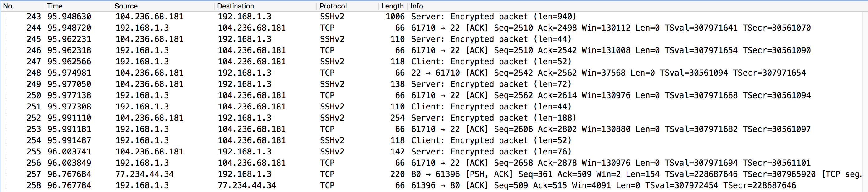The image size is (868, 192).
Task: Select packet 258 to destination 77.234.44.34
Action: 247,185
